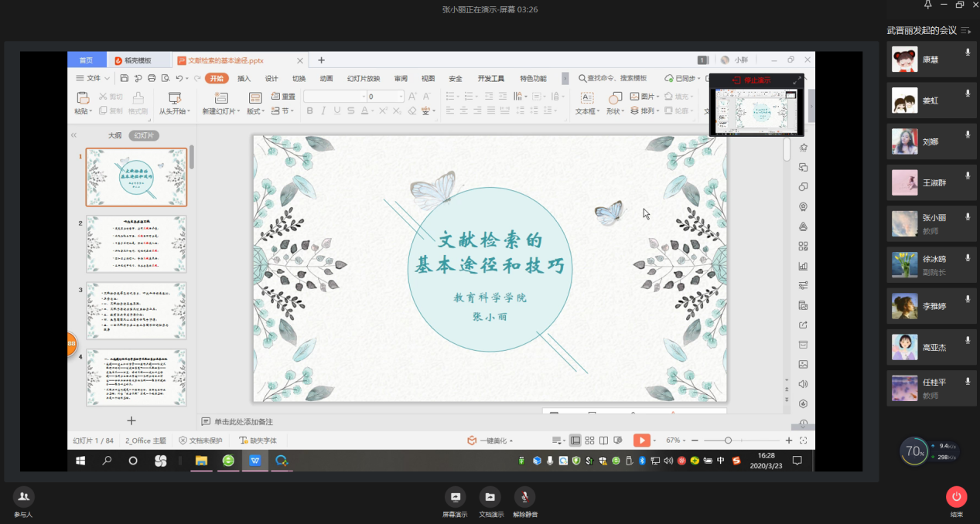
Task: Click the zoom slider handle in status bar
Action: click(x=728, y=440)
